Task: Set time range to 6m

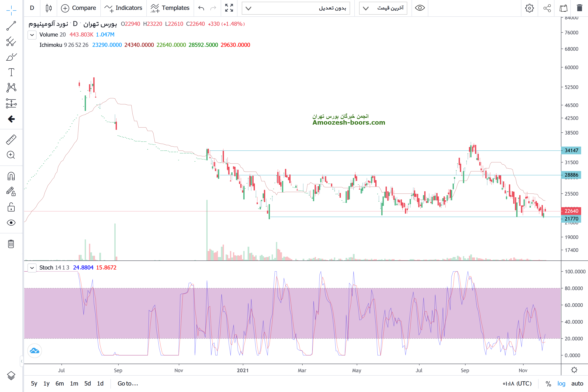Action: pyautogui.click(x=60, y=383)
